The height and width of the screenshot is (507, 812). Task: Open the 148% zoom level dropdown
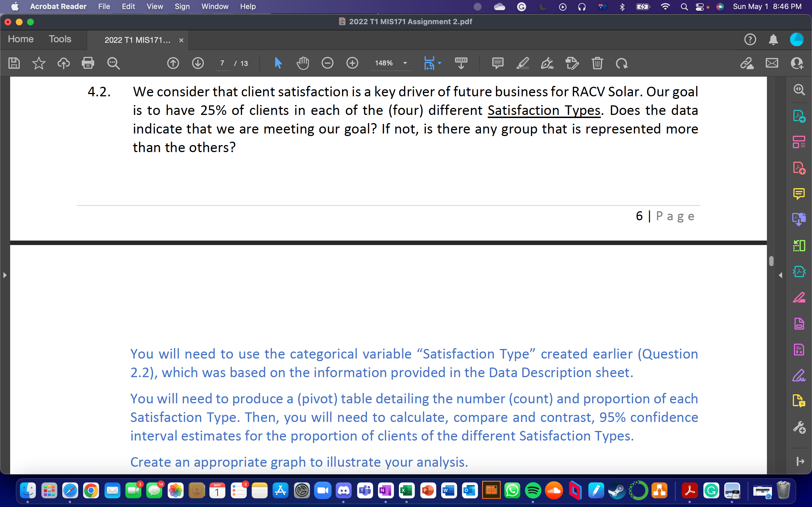point(405,63)
